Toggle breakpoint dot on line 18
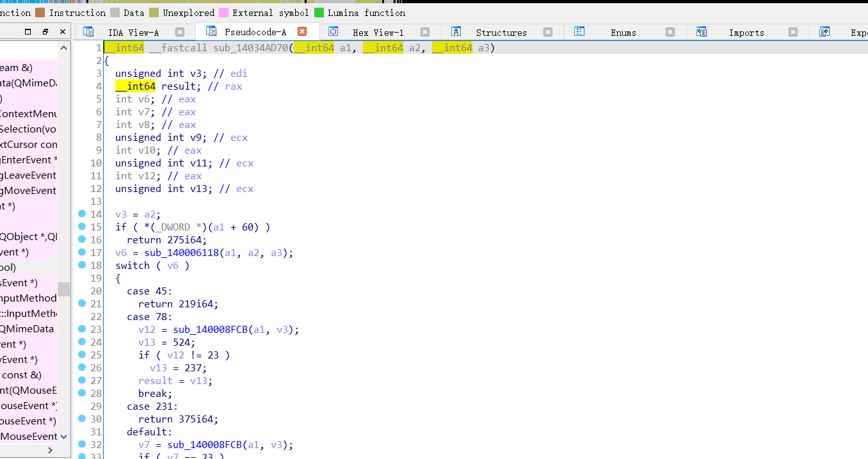Screen dimensions: 868x459 pyautogui.click(x=82, y=265)
